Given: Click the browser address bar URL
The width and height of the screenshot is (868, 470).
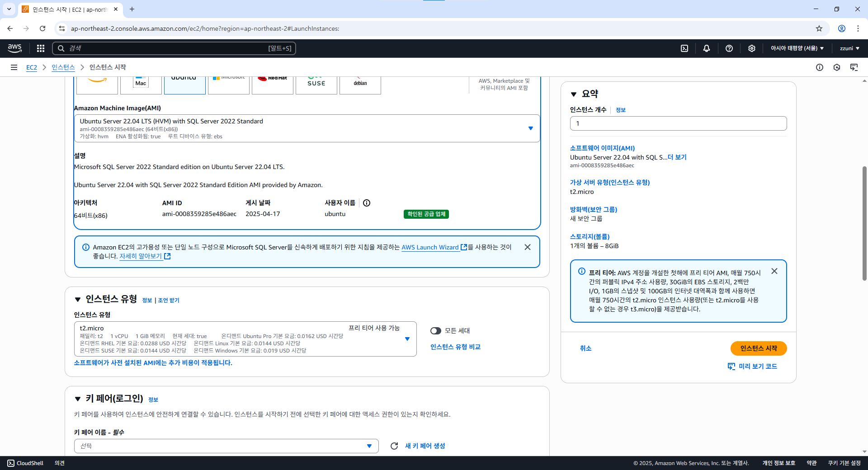Looking at the screenshot, I should tap(205, 28).
